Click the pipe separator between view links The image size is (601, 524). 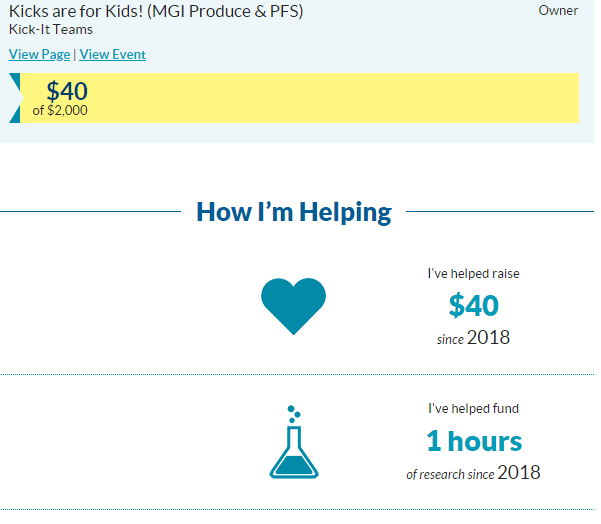pyautogui.click(x=75, y=54)
